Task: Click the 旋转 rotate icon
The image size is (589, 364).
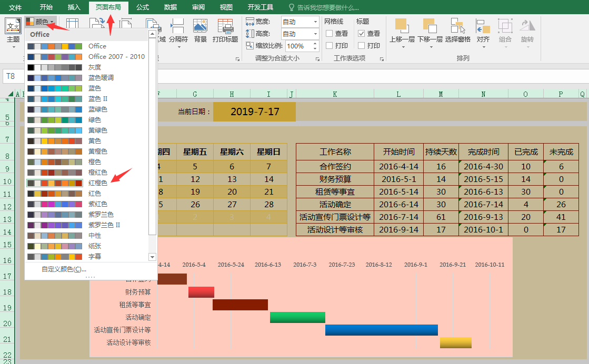Action: 527,26
